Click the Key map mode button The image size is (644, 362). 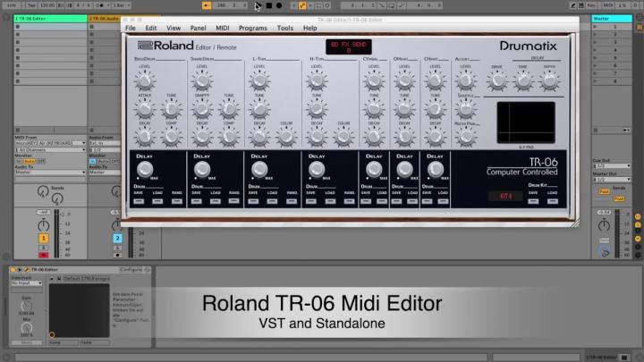coord(591,5)
